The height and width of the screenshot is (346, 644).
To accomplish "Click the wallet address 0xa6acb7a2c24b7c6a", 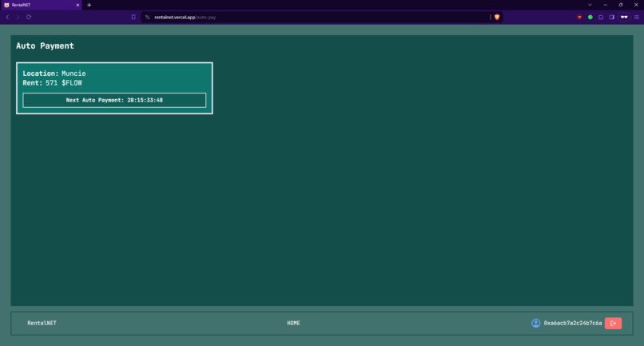I will pos(573,324).
